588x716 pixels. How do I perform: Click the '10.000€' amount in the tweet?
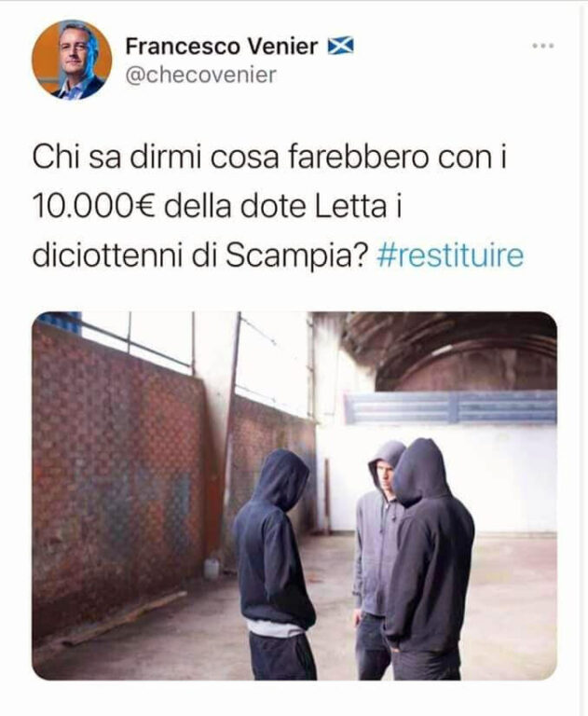click(94, 206)
